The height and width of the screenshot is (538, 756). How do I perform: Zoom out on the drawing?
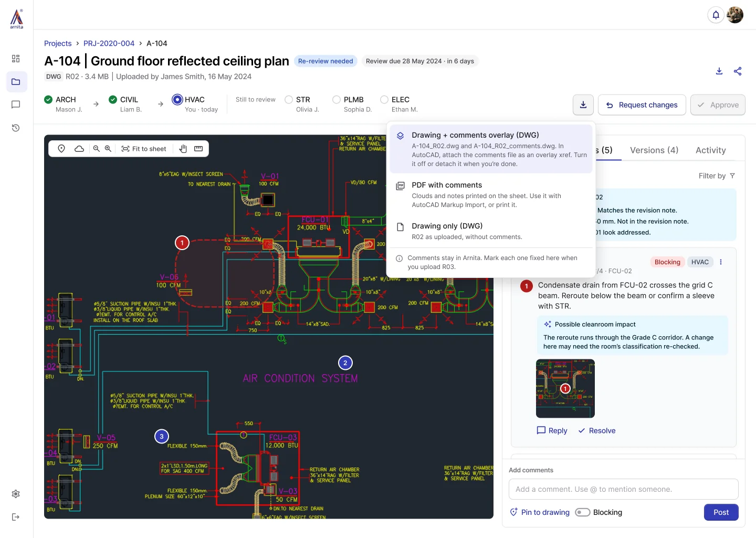click(97, 149)
